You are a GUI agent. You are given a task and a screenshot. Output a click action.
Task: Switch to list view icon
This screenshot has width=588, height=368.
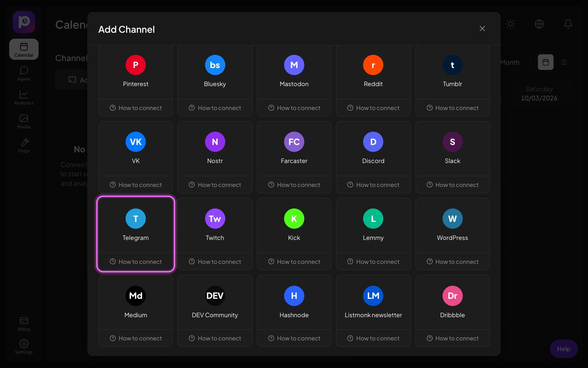563,62
